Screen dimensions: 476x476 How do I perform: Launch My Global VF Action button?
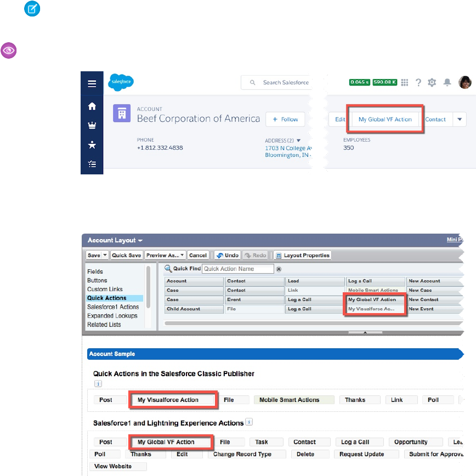(x=385, y=120)
